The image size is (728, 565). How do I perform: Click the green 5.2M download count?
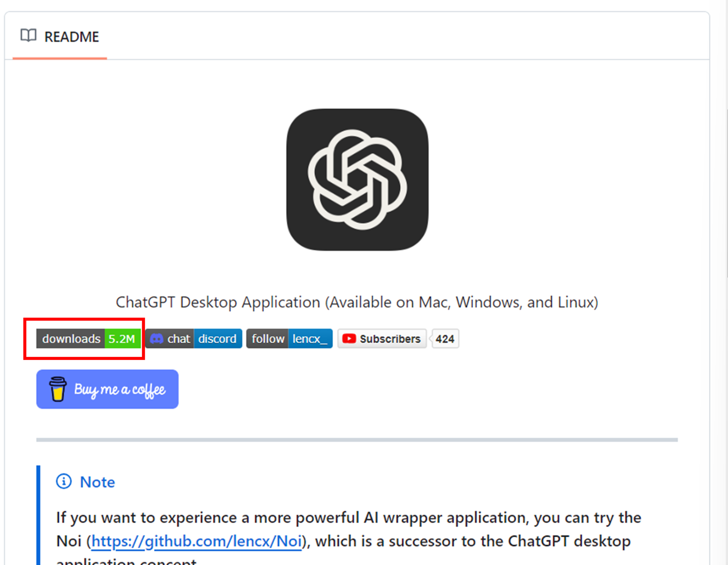click(x=122, y=339)
